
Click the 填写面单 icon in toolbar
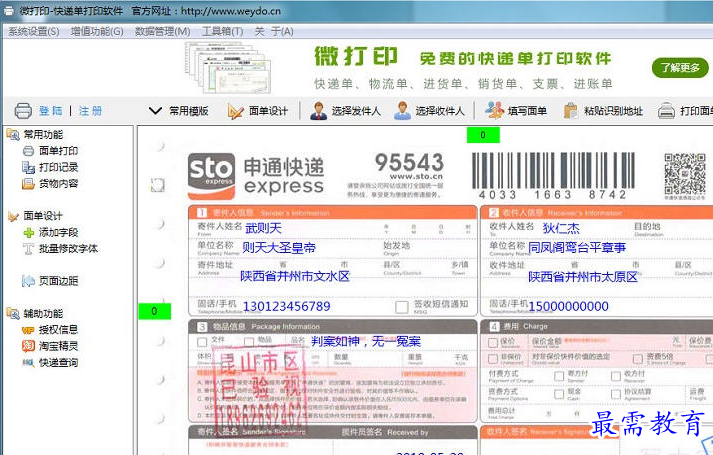[494, 110]
